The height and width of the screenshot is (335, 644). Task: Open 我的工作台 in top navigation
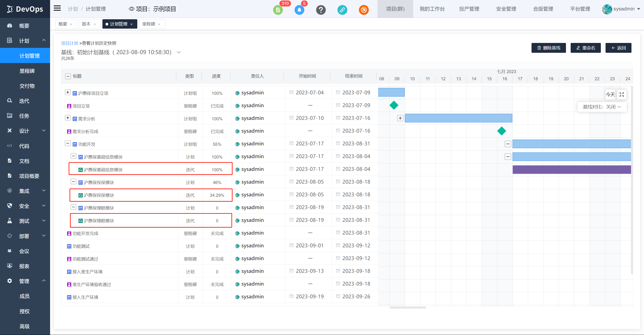click(432, 9)
